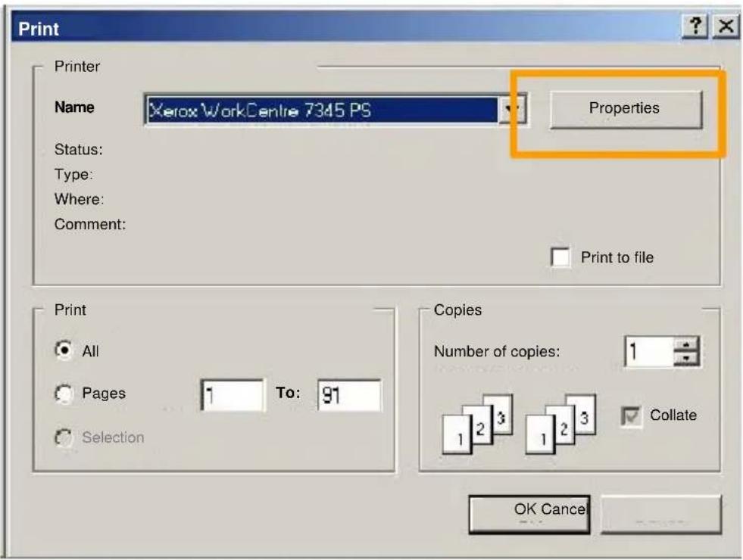Viewport: 743px width, 560px height.
Task: Open printer Properties
Action: pos(626,109)
